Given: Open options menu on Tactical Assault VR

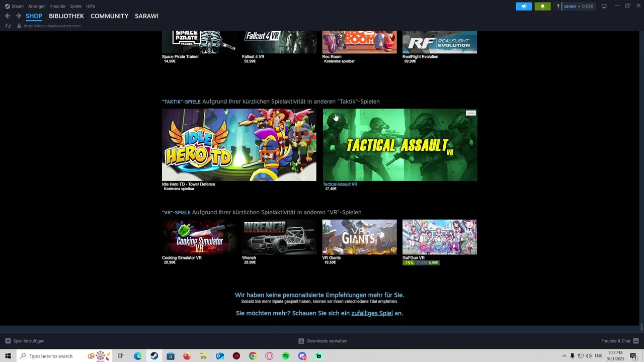Looking at the screenshot, I should tap(470, 113).
